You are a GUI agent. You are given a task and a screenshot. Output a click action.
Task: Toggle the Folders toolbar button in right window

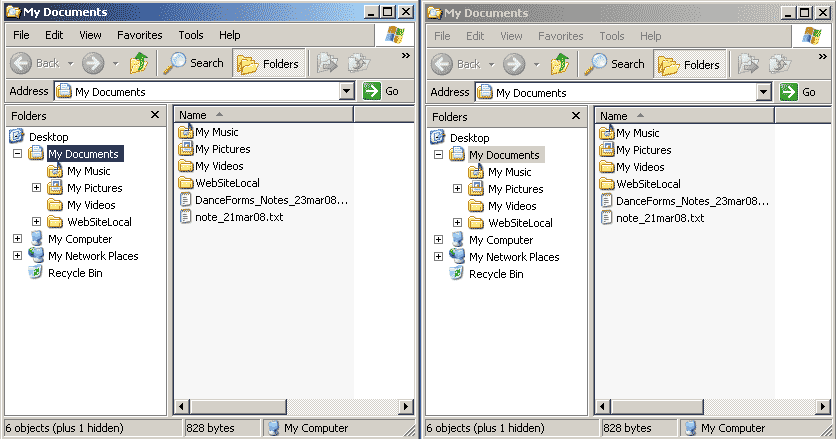[689, 65]
